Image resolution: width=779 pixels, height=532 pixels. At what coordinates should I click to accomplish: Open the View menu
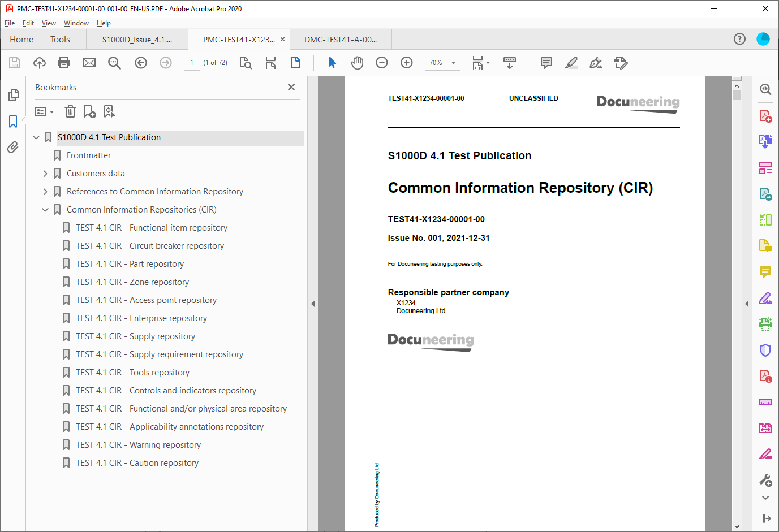pos(49,23)
